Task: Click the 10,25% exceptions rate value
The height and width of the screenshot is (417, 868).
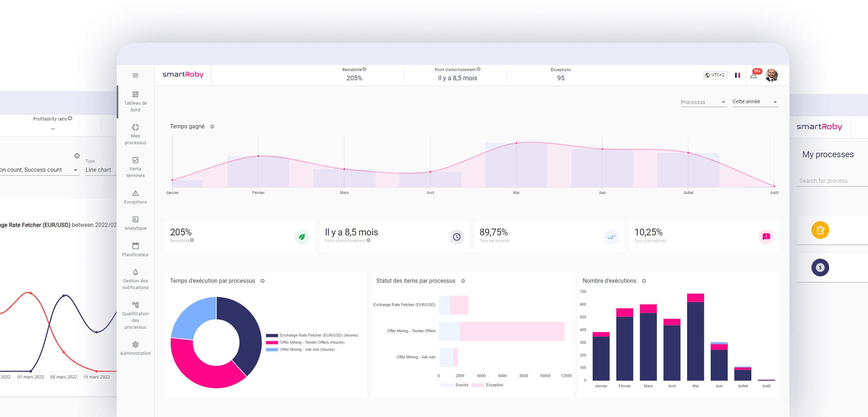Action: pos(648,232)
